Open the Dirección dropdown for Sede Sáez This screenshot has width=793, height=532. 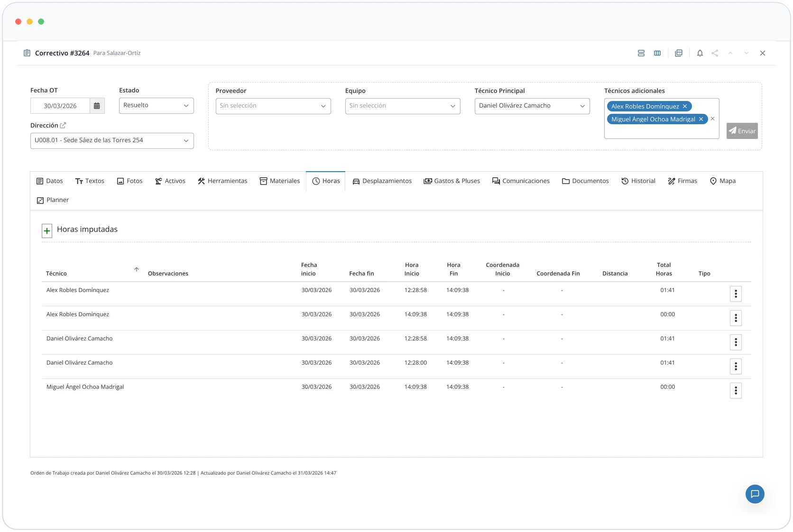112,140
